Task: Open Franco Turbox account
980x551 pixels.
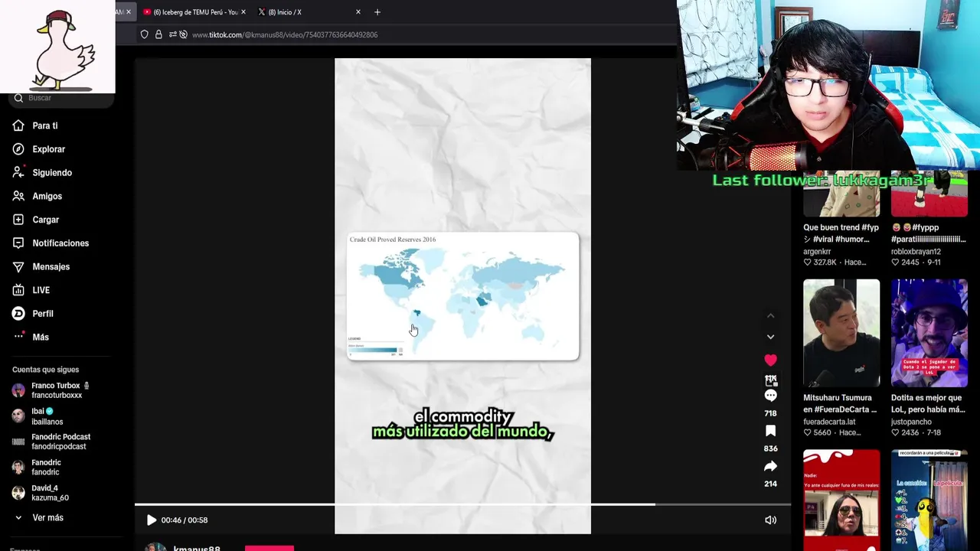Action: (51, 390)
